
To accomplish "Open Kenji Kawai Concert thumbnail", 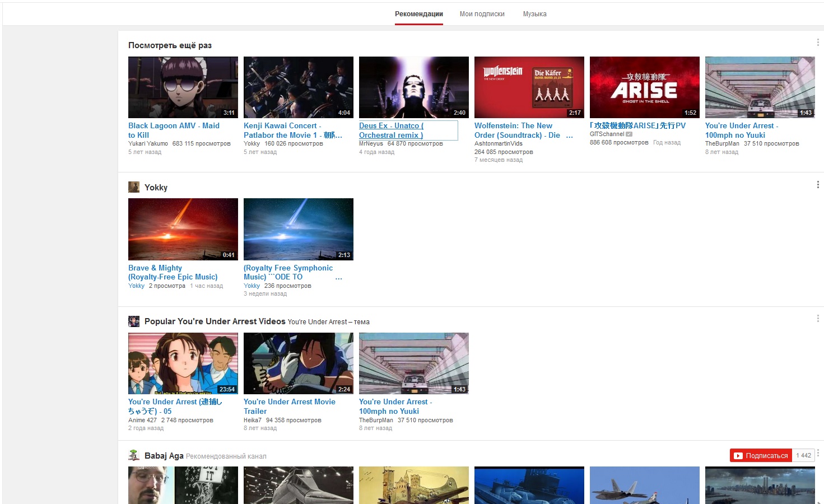I will (299, 87).
